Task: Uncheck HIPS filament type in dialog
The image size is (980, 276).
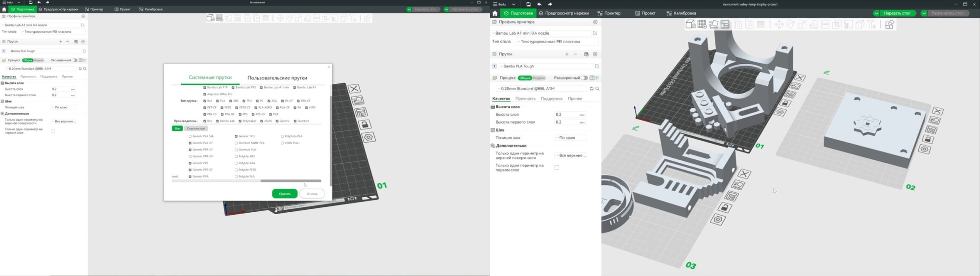Action: pyautogui.click(x=307, y=107)
